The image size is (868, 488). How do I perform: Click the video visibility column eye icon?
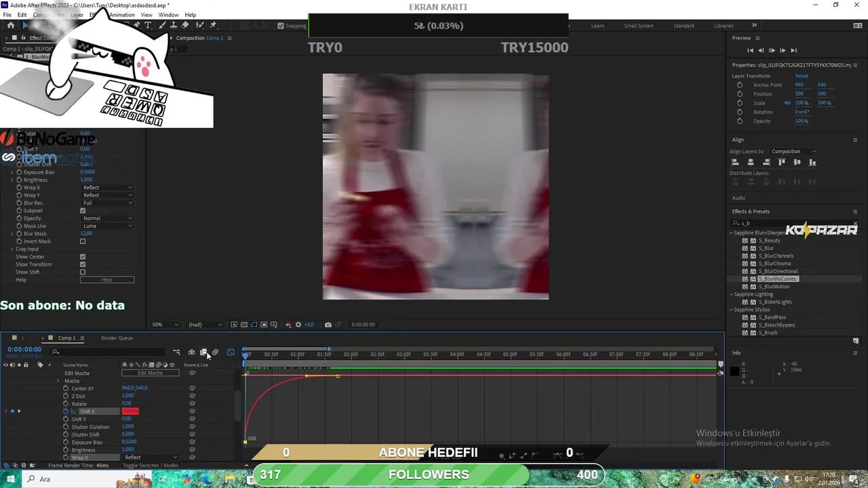[5, 365]
